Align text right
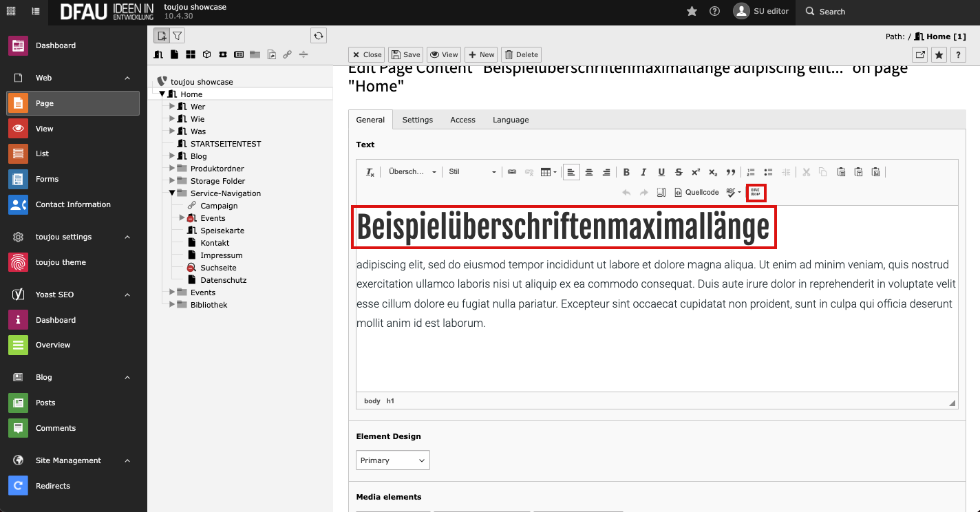The height and width of the screenshot is (512, 980). 606,173
